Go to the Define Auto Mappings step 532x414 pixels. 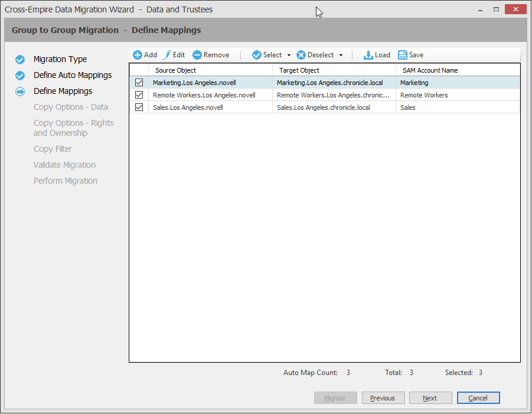(73, 76)
